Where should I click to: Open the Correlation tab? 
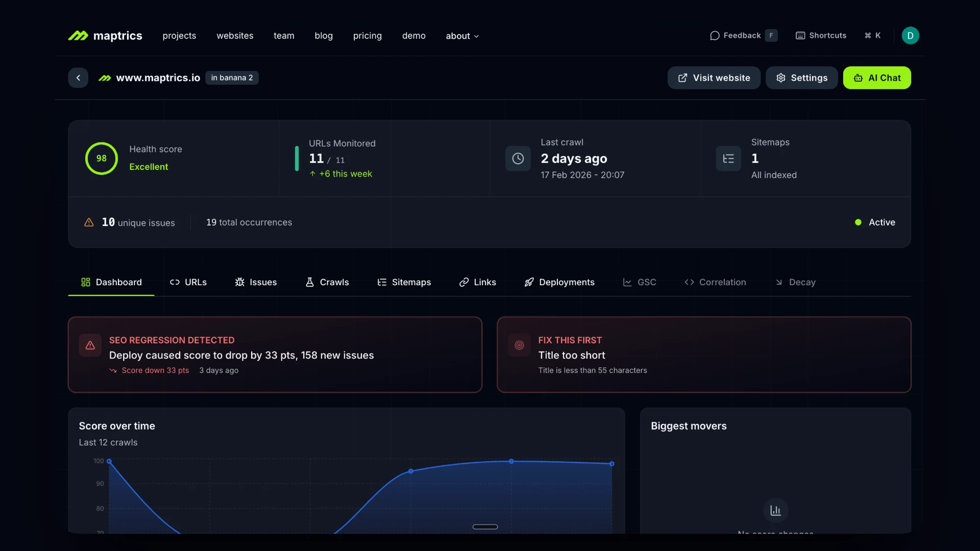[715, 282]
